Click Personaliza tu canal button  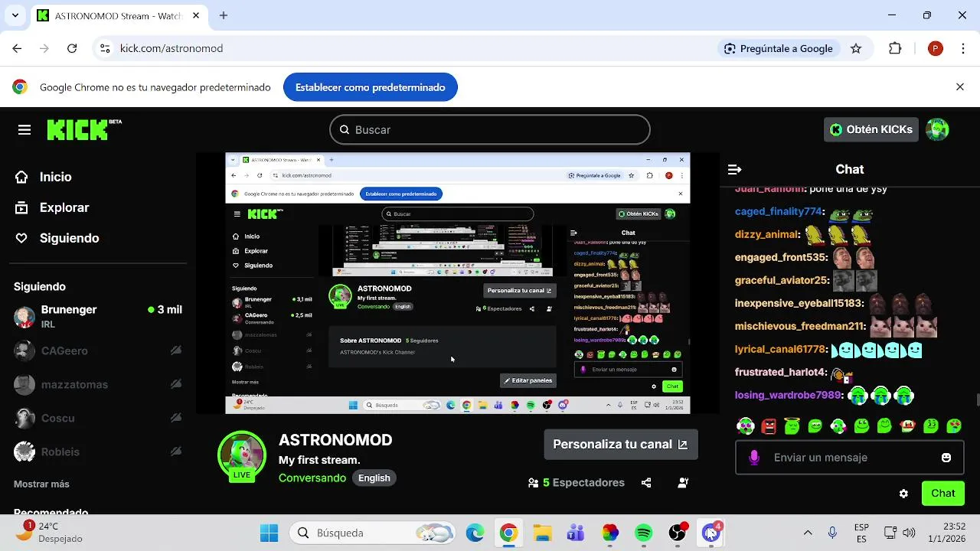(x=621, y=444)
